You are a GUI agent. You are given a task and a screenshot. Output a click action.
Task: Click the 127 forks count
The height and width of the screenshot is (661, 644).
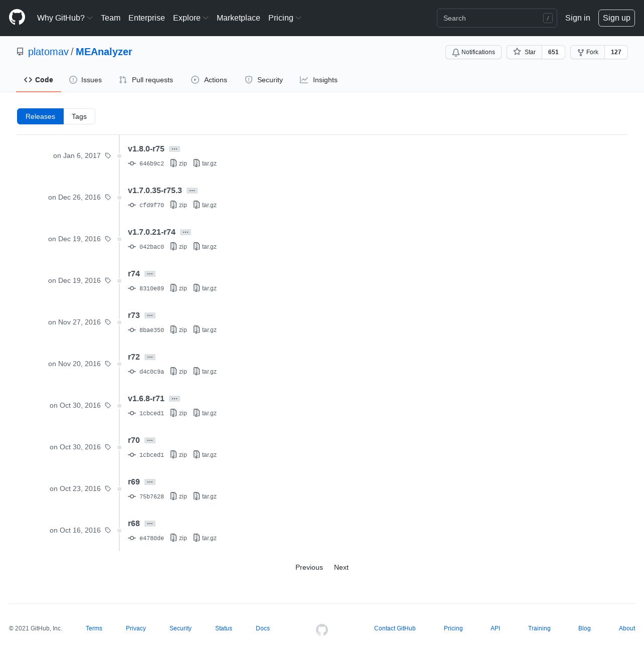(616, 52)
